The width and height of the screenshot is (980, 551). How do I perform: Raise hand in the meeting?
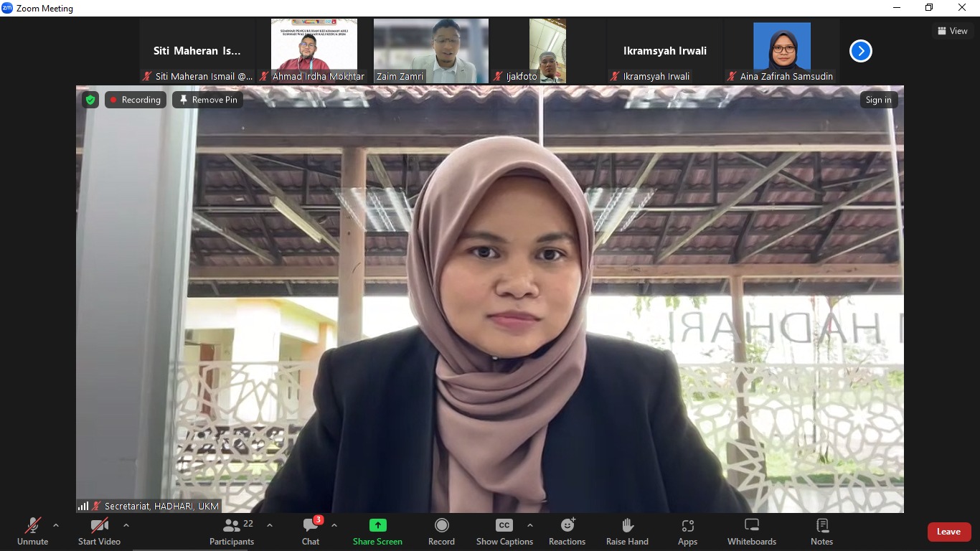[627, 532]
